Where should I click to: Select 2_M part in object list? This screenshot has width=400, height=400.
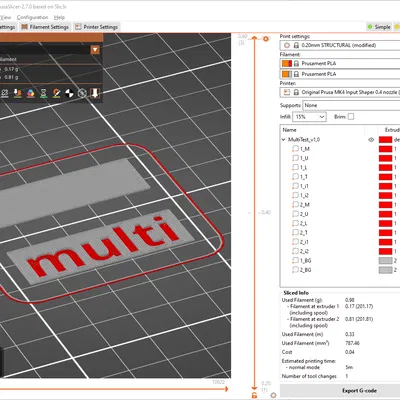coord(305,205)
